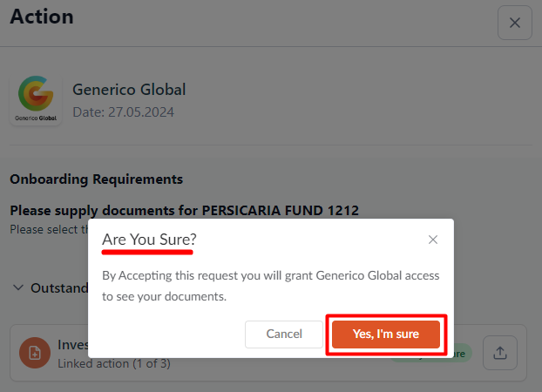The height and width of the screenshot is (392, 542).
Task: Close the Are You Sure dialog with X
Action: [x=433, y=240]
